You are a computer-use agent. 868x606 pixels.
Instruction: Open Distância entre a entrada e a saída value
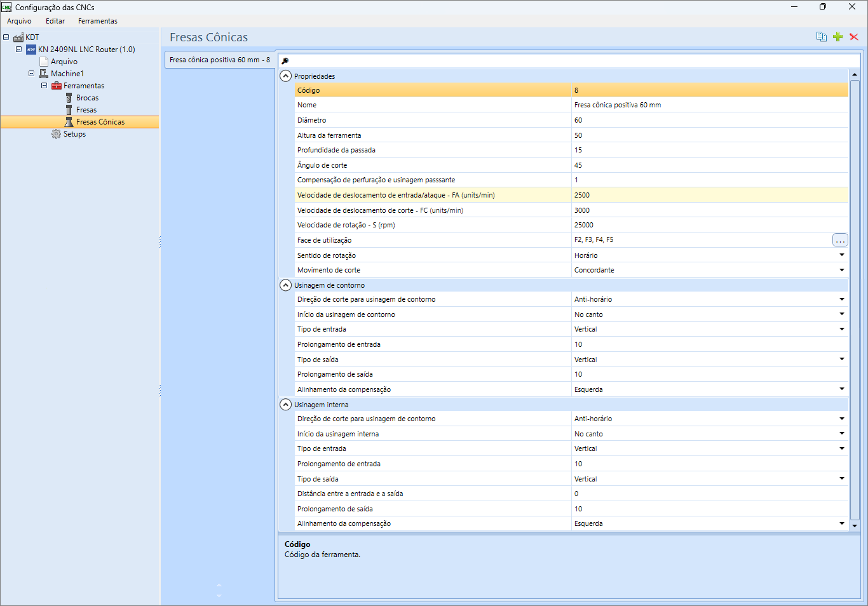[x=710, y=494]
